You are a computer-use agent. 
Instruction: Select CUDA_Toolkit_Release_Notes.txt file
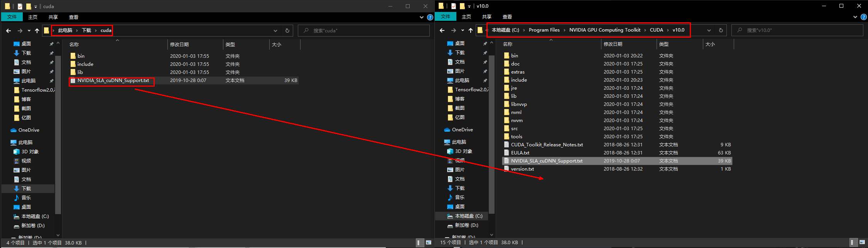[547, 145]
